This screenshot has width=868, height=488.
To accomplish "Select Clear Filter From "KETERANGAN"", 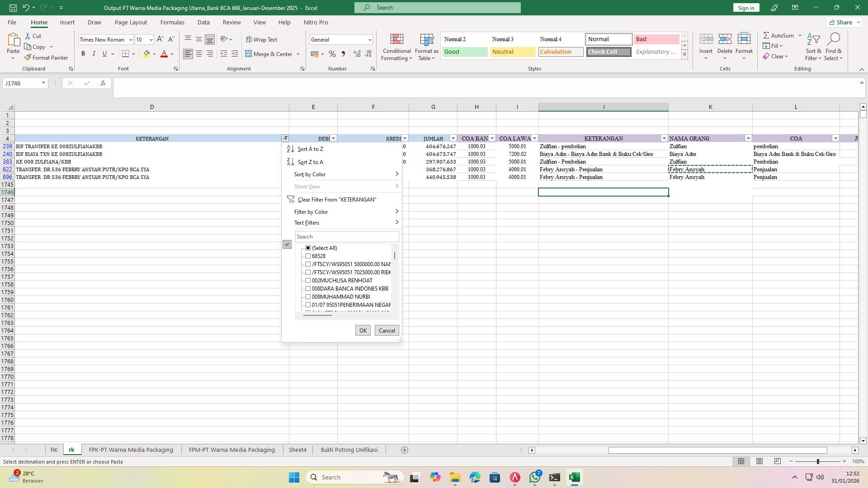I will click(337, 200).
